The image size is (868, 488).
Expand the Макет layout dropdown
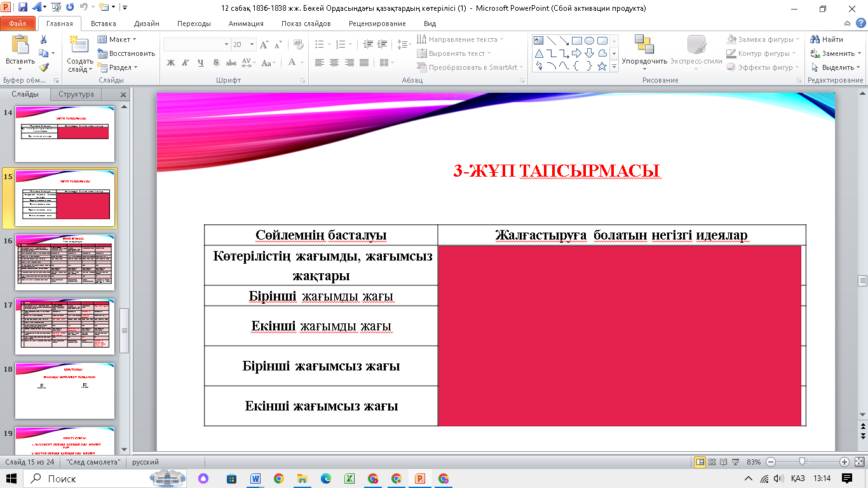pyautogui.click(x=117, y=39)
